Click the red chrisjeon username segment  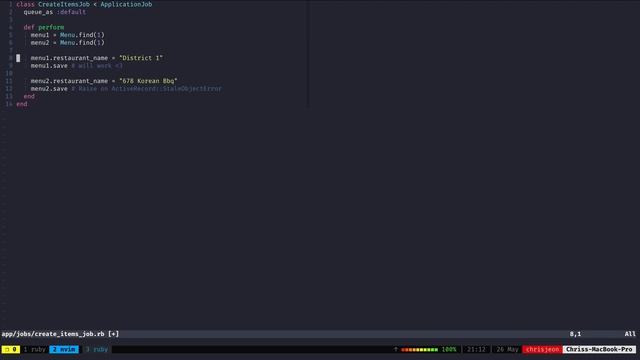(542, 349)
